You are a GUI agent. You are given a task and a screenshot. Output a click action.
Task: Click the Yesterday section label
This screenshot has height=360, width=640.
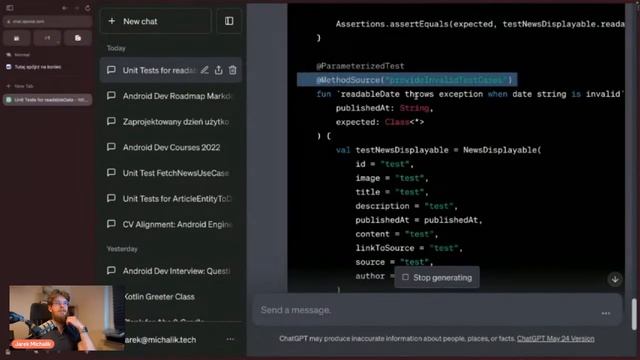coord(122,249)
